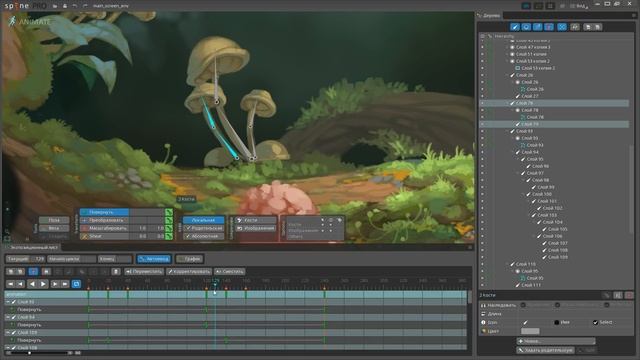
Task: Click ANIMATE mode switch in viewport
Action: pyautogui.click(x=29, y=22)
